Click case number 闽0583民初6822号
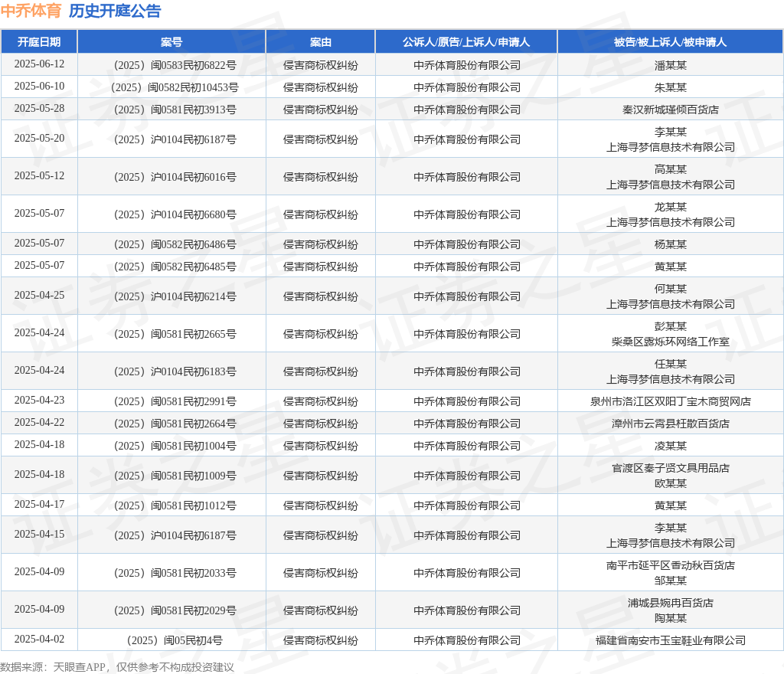Image resolution: width=784 pixels, height=674 pixels. (175, 66)
